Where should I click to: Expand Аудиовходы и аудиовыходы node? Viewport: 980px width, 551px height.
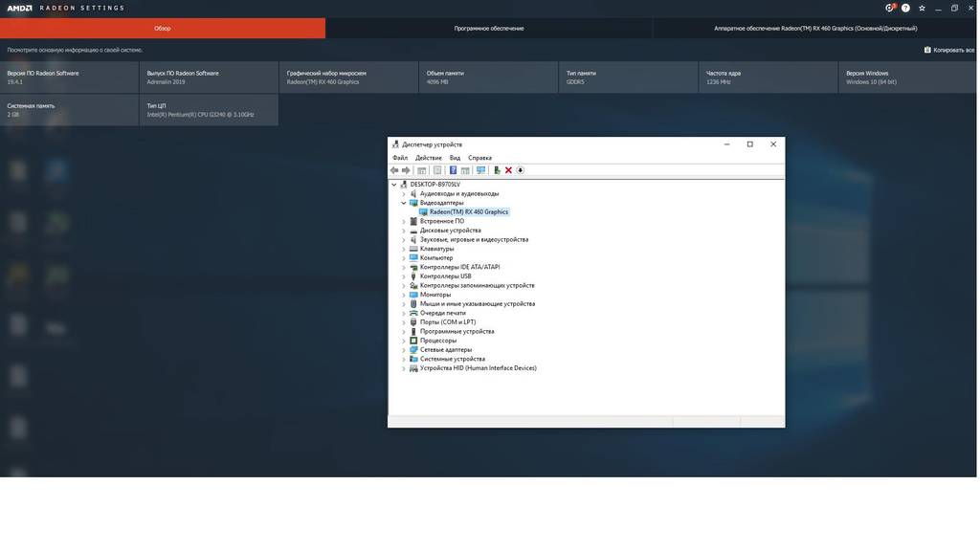(x=404, y=194)
